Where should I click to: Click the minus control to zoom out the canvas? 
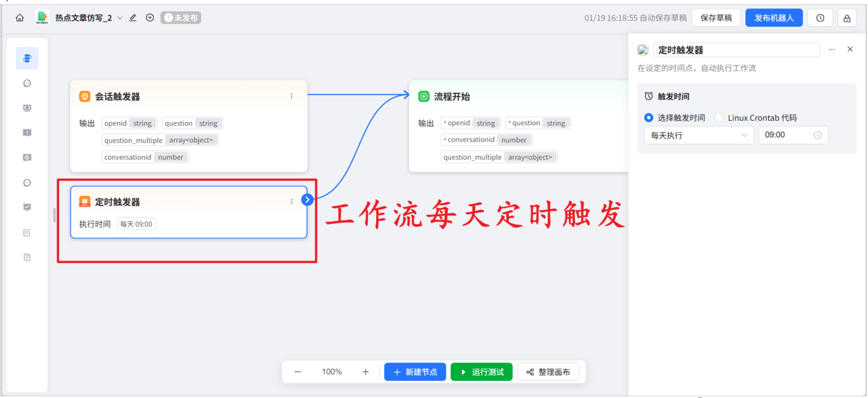[x=297, y=371]
